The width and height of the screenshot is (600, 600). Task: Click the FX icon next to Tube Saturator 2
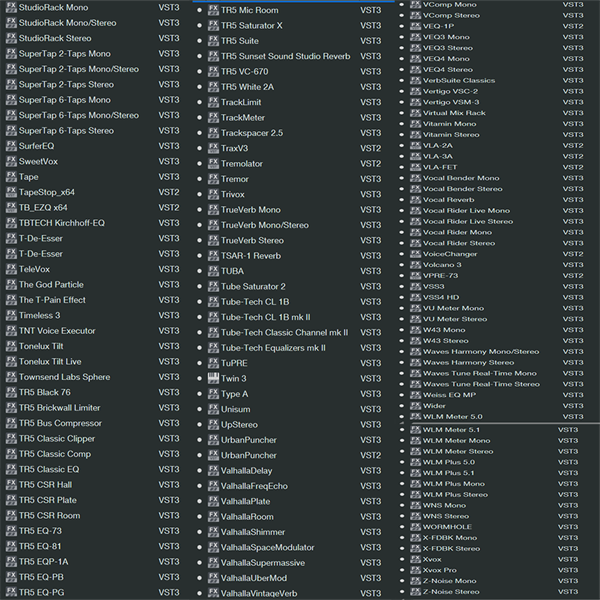tap(213, 286)
